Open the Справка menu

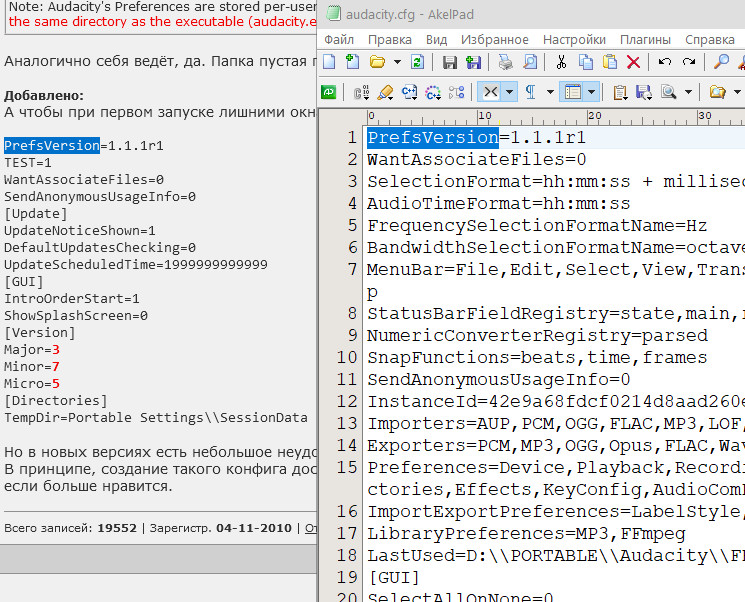[x=710, y=39]
